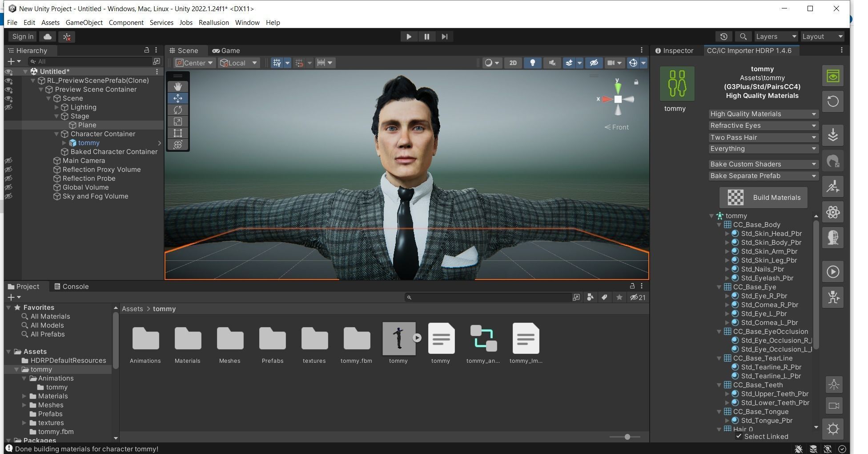Image resolution: width=868 pixels, height=454 pixels.
Task: Click the importer lighting cycle icon
Action: click(834, 384)
